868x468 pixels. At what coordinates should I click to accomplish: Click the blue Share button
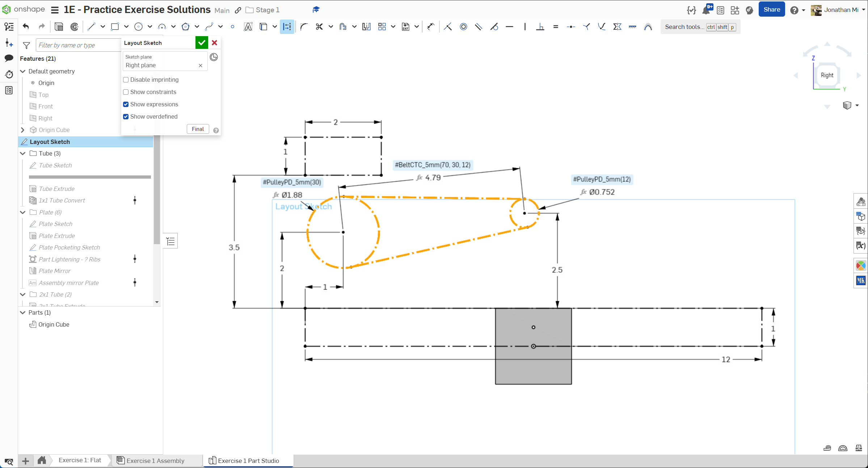771,10
